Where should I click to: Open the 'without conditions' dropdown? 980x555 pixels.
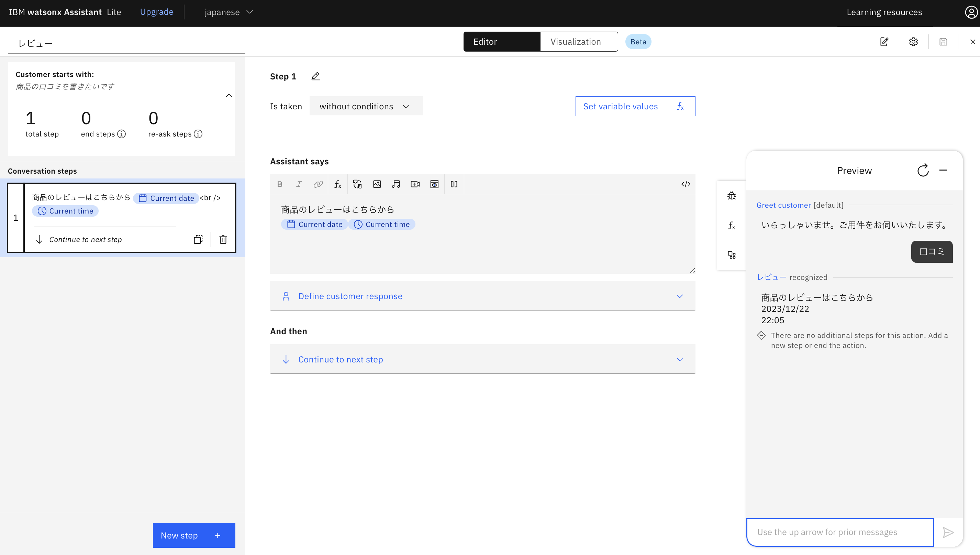[366, 106]
